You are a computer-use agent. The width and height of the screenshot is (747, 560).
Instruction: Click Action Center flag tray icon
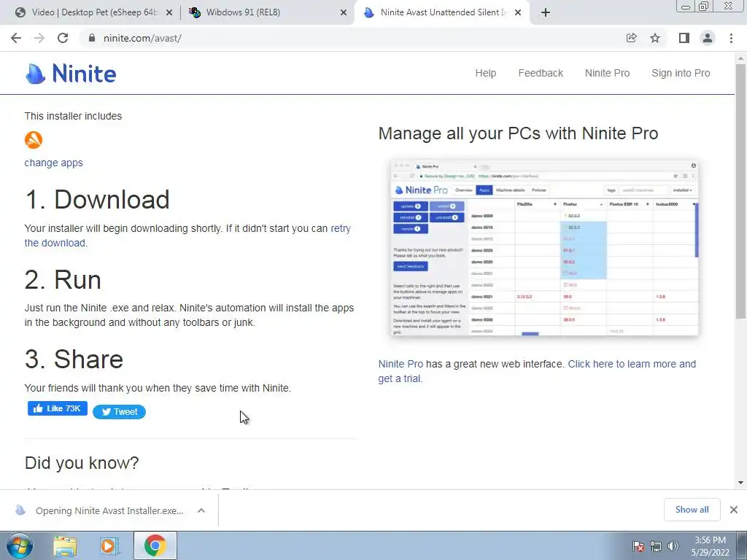638,546
